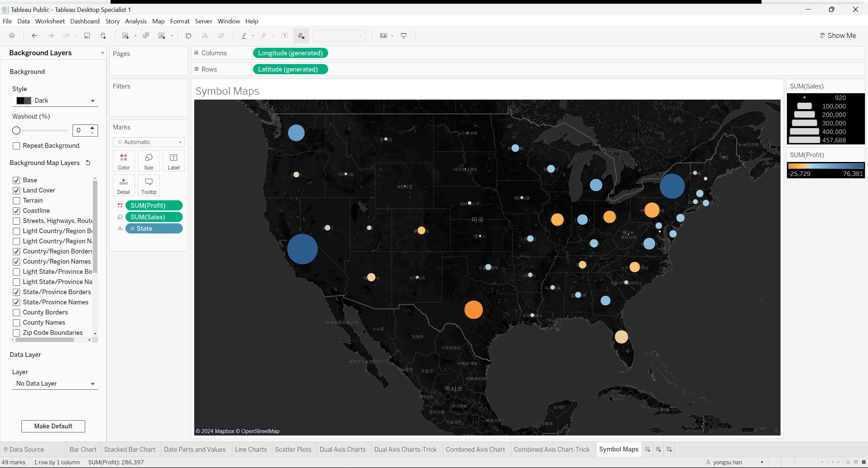Viewport: 868px width, 468px height.
Task: Click the Duplicate worksheet icon
Action: (146, 36)
